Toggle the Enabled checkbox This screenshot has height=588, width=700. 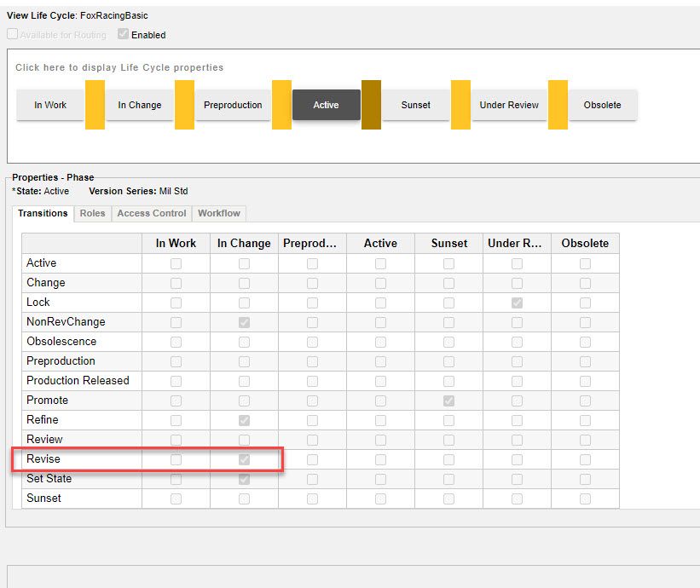(x=124, y=35)
